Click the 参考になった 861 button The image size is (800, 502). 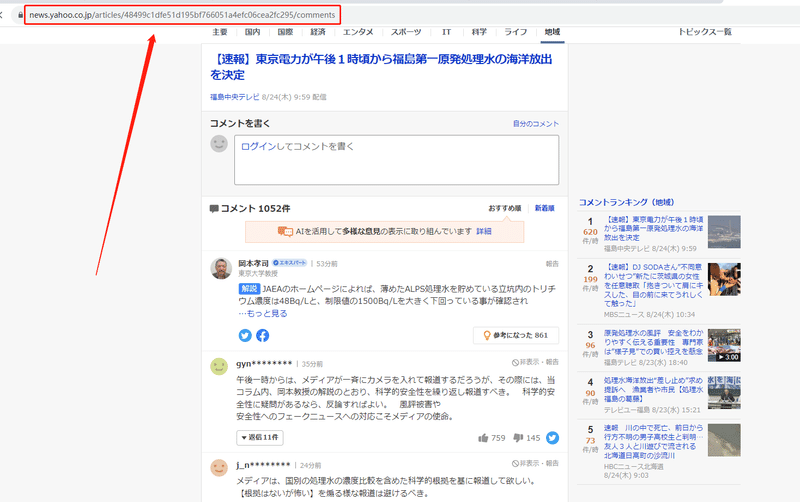[516, 335]
